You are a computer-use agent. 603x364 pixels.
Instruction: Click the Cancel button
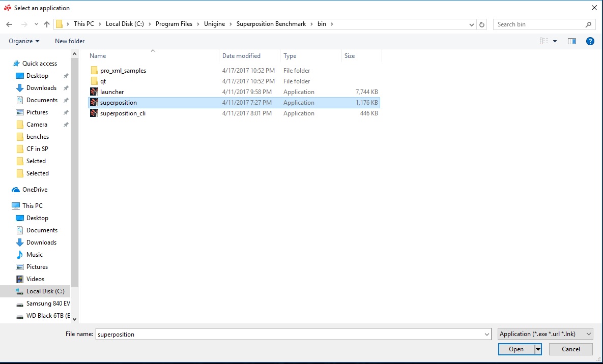(571, 349)
